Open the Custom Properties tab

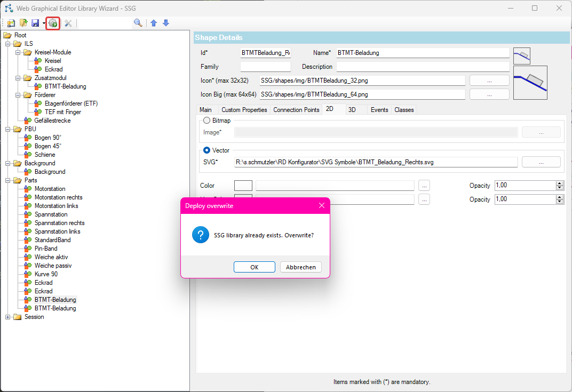point(244,110)
